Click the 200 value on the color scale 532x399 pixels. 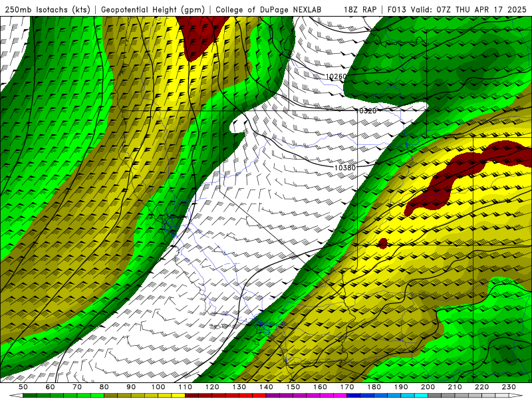point(428,387)
